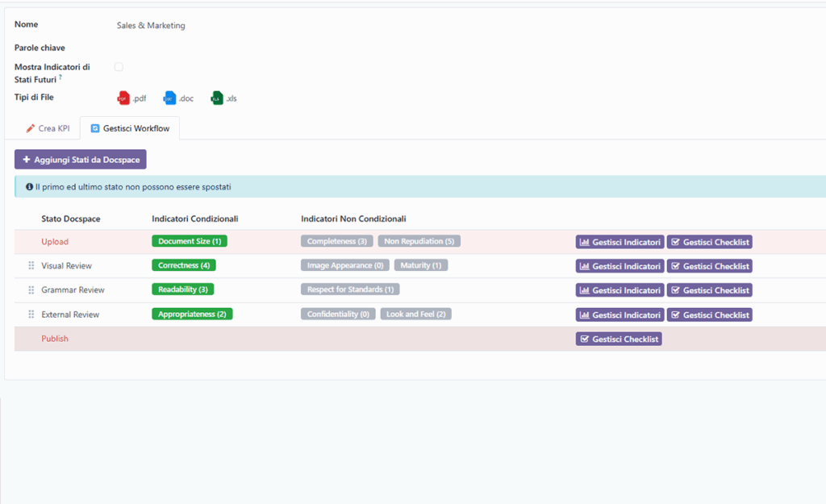Click the green XLS file type icon
This screenshot has width=826, height=504.
tap(216, 98)
